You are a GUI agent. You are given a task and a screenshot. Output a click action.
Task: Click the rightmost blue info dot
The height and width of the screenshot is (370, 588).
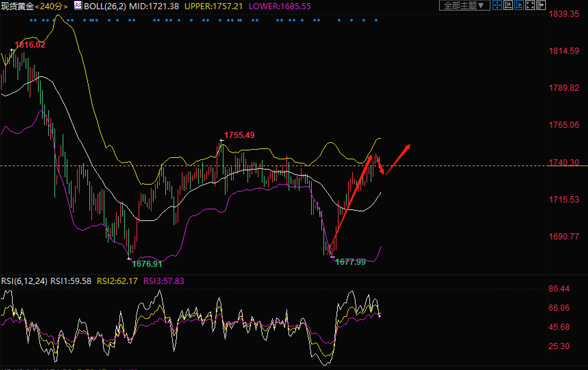(x=376, y=21)
